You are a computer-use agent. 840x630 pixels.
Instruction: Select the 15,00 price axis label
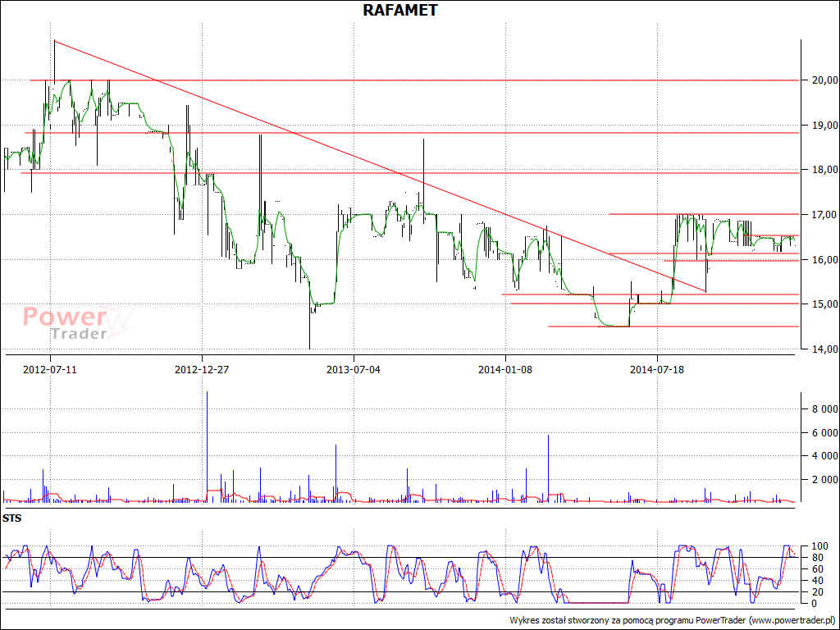coord(825,304)
